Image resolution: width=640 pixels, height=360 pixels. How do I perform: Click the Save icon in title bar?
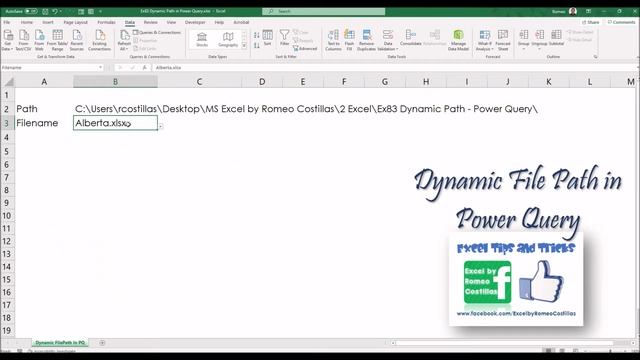point(45,11)
